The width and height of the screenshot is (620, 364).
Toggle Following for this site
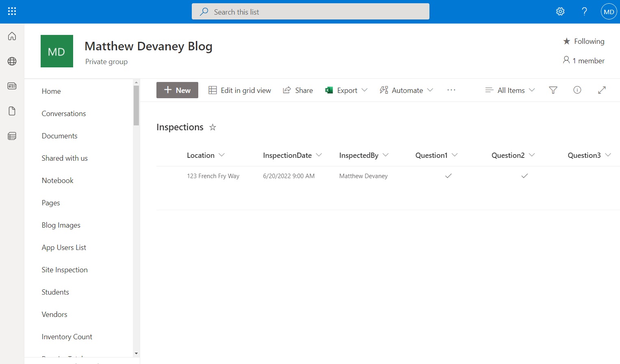(x=584, y=41)
